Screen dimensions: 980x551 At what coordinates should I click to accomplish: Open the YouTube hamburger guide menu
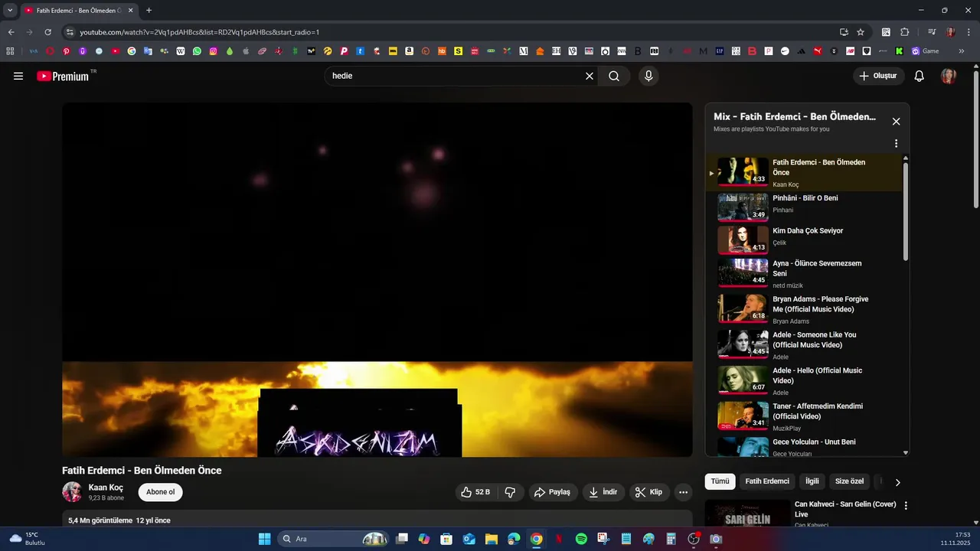(x=18, y=76)
